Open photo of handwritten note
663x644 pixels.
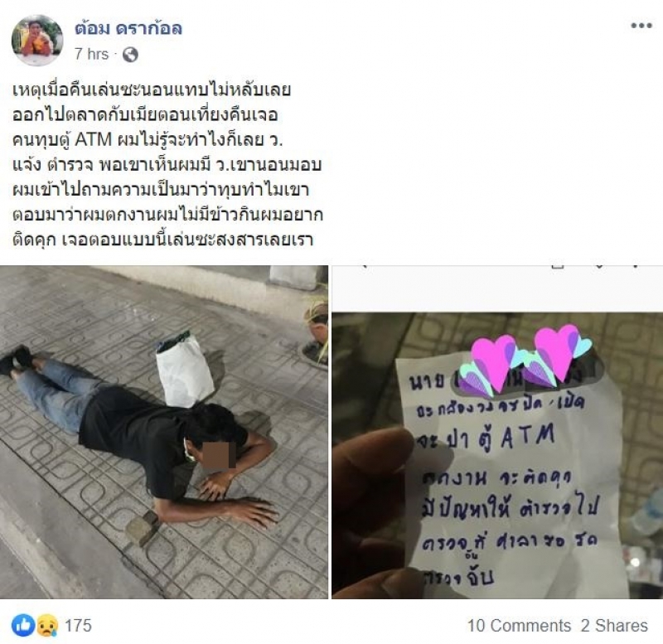(x=497, y=432)
